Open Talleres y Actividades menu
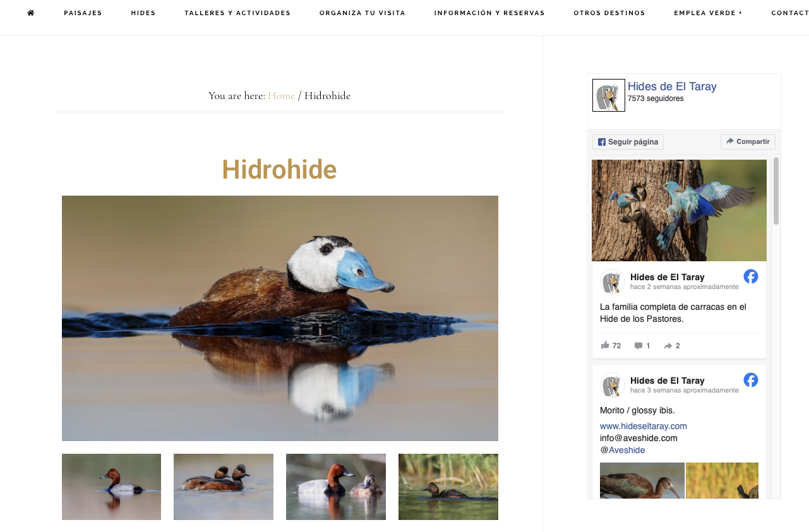The width and height of the screenshot is (809, 532). click(237, 13)
